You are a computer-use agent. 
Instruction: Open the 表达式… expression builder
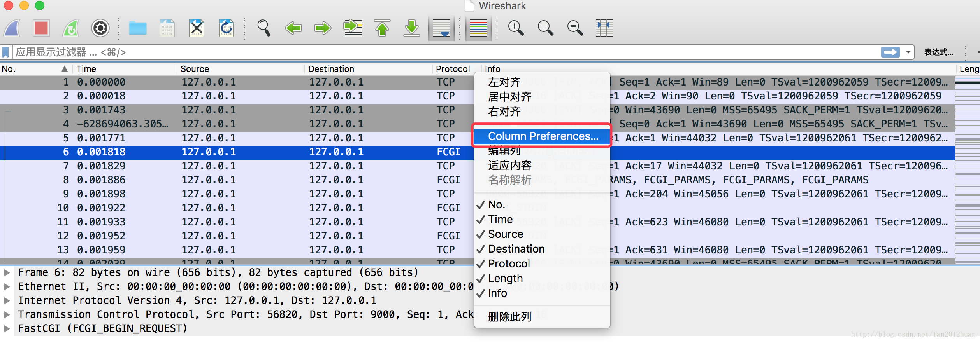click(x=939, y=52)
